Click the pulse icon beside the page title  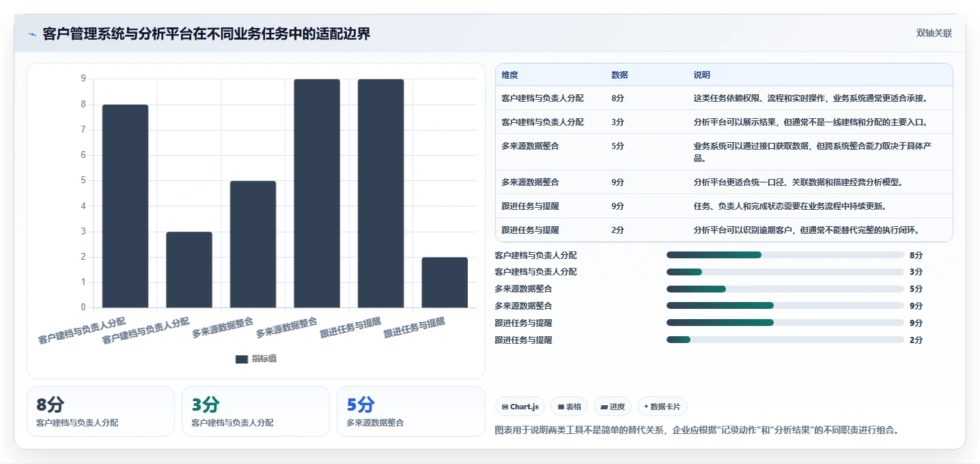pos(32,34)
